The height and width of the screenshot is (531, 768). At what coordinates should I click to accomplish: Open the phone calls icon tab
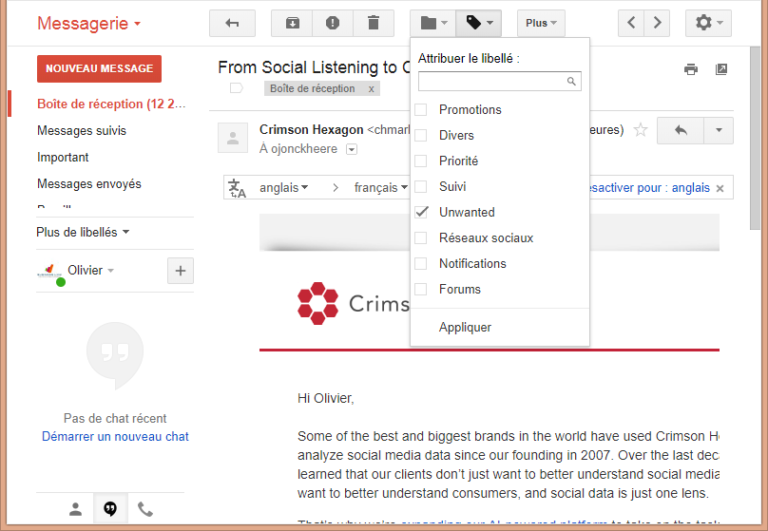coord(145,509)
